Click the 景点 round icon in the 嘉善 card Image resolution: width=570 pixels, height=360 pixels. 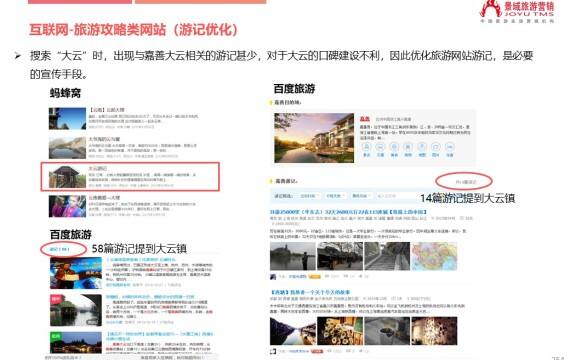[366, 147]
